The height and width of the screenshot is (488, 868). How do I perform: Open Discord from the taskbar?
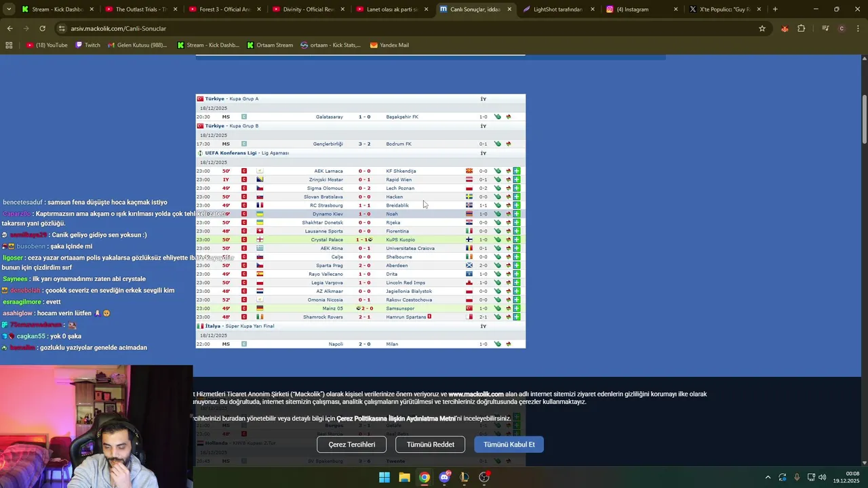pyautogui.click(x=444, y=477)
